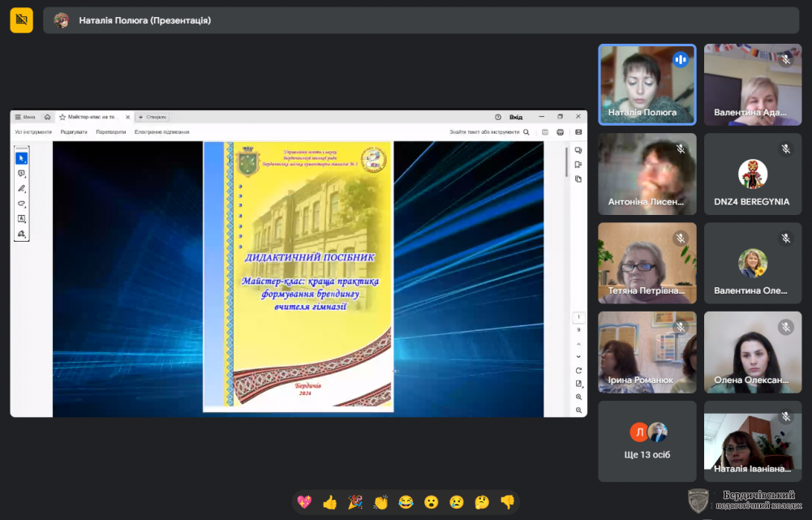Image resolution: width=812 pixels, height=520 pixels.
Task: Select the arrow selection tool in Acrobat
Action: click(22, 158)
